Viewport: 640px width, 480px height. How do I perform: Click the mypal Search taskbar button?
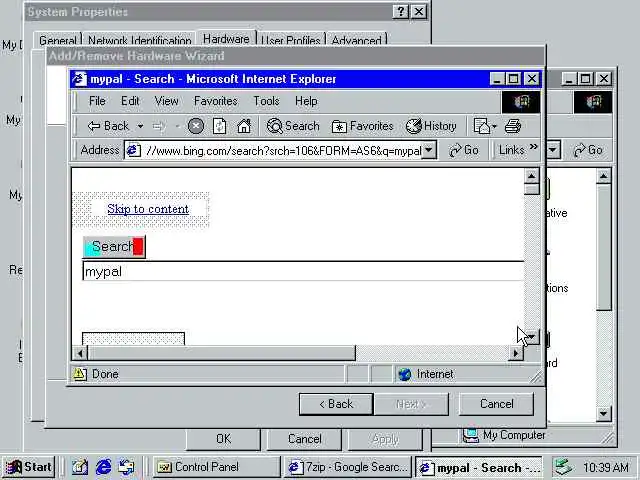[x=478, y=467]
